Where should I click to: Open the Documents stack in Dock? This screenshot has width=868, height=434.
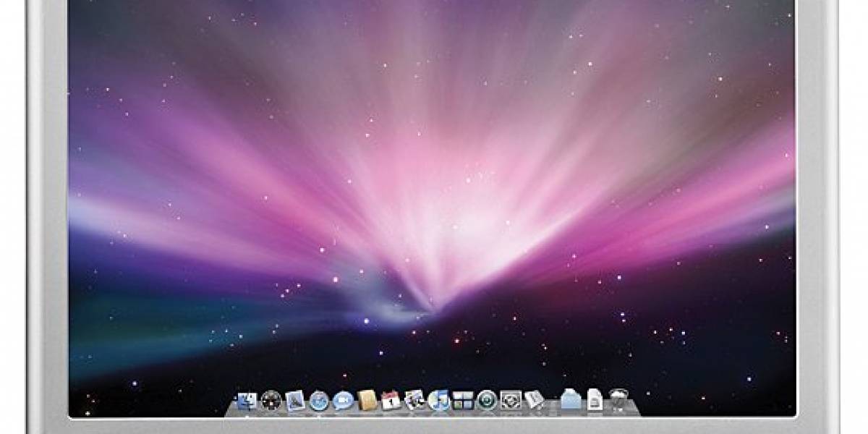pyautogui.click(x=571, y=399)
